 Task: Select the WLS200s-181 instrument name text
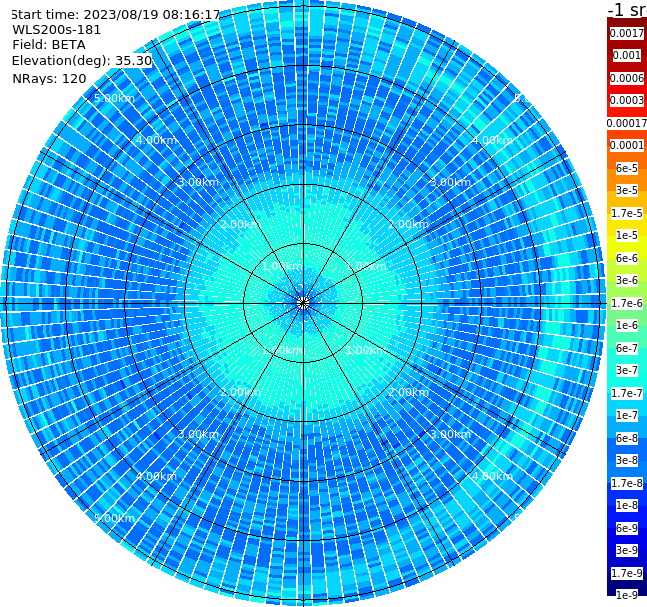tap(57, 30)
